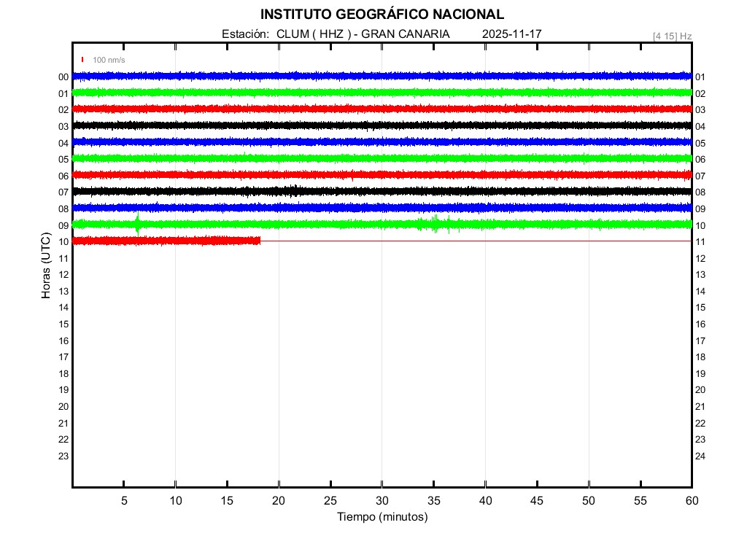Click the hour label 23 on the left axis

pos(63,456)
